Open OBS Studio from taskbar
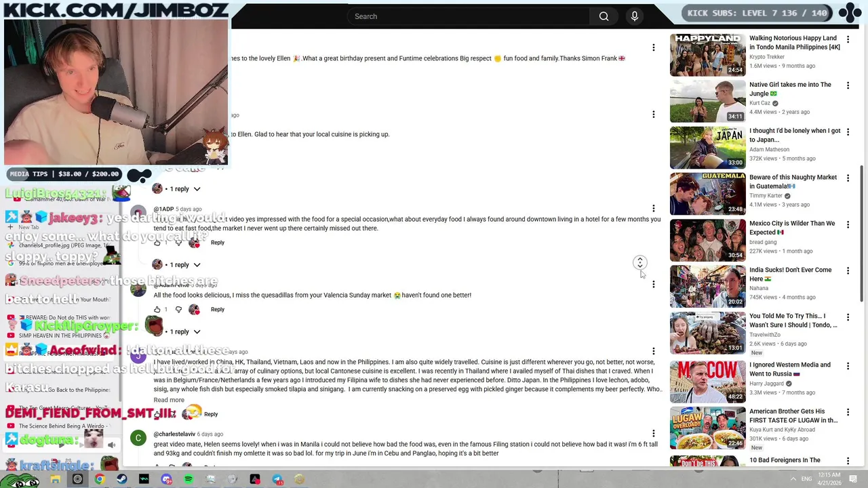 [77, 480]
